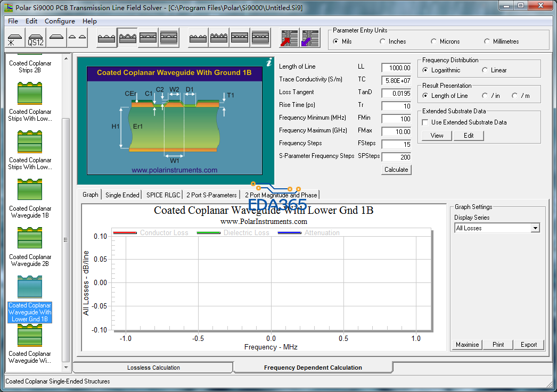This screenshot has width=557, height=392.
Task: Switch to the SPICE RLGC tab
Action: 163,195
